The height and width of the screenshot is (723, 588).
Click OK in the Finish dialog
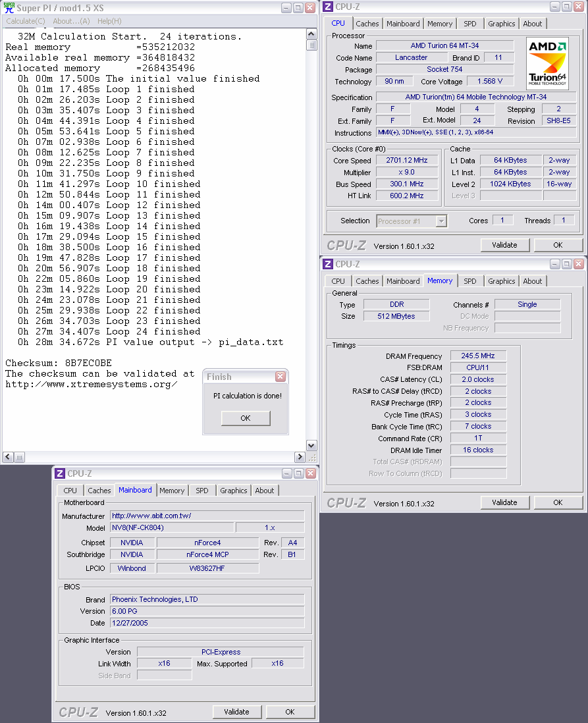(246, 418)
